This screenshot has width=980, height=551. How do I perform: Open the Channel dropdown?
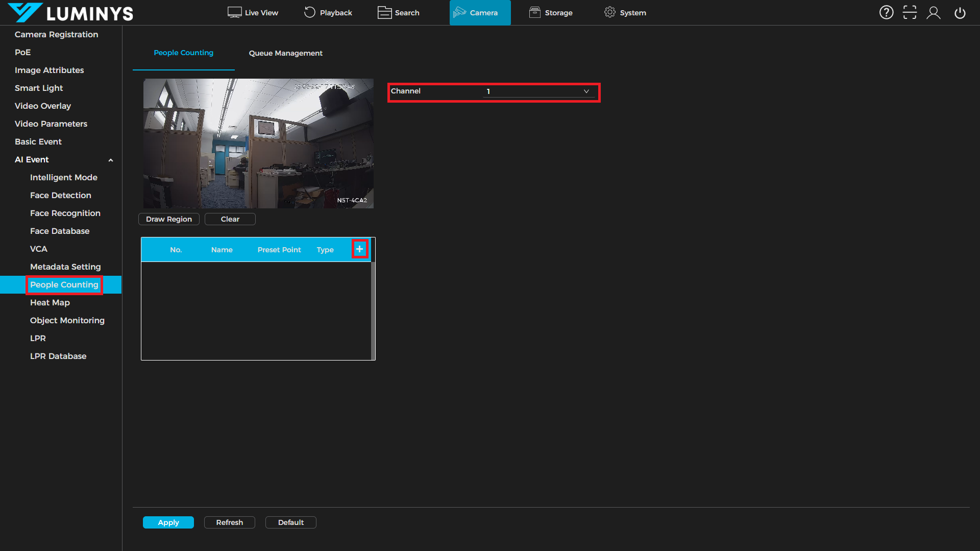pyautogui.click(x=538, y=91)
